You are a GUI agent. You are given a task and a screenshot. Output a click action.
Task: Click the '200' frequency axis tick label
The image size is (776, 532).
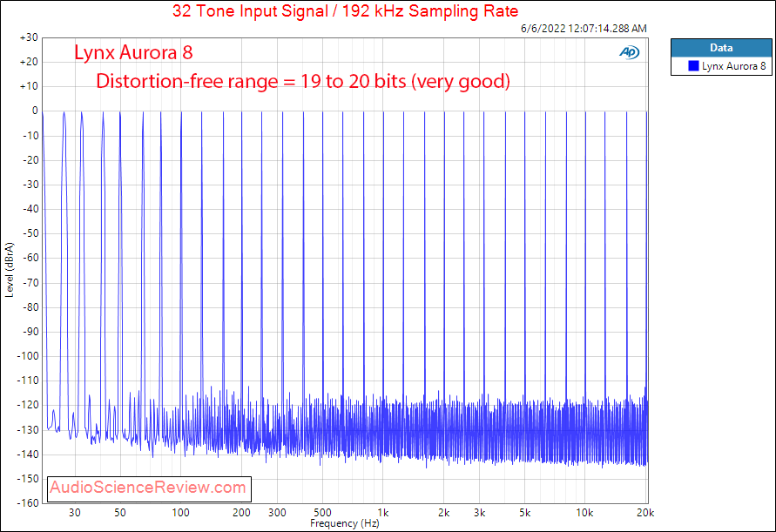click(241, 513)
